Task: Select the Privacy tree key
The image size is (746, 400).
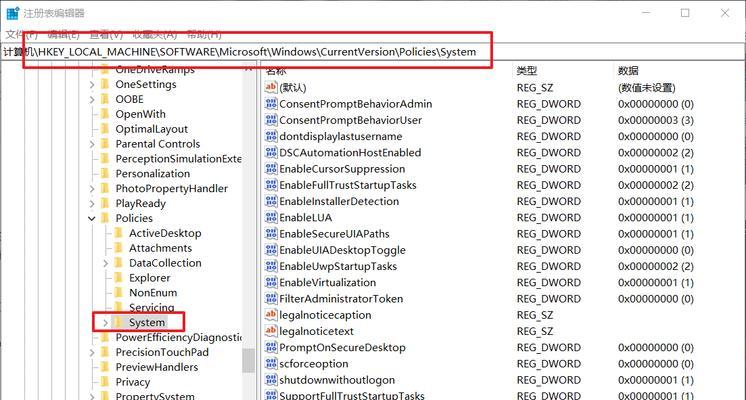Action: coord(133,382)
